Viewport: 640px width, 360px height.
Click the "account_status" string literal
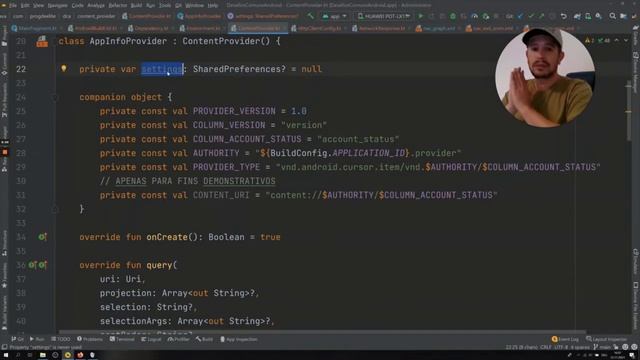(x=358, y=139)
